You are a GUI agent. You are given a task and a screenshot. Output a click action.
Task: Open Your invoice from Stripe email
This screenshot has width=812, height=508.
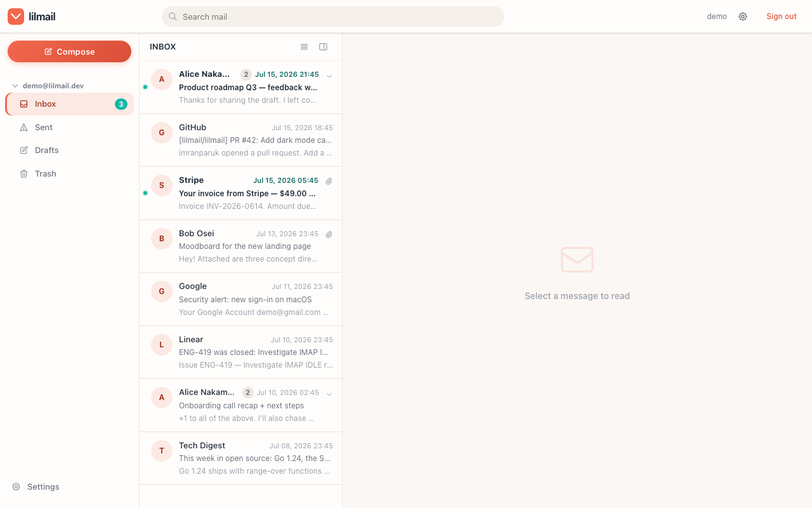(x=241, y=193)
